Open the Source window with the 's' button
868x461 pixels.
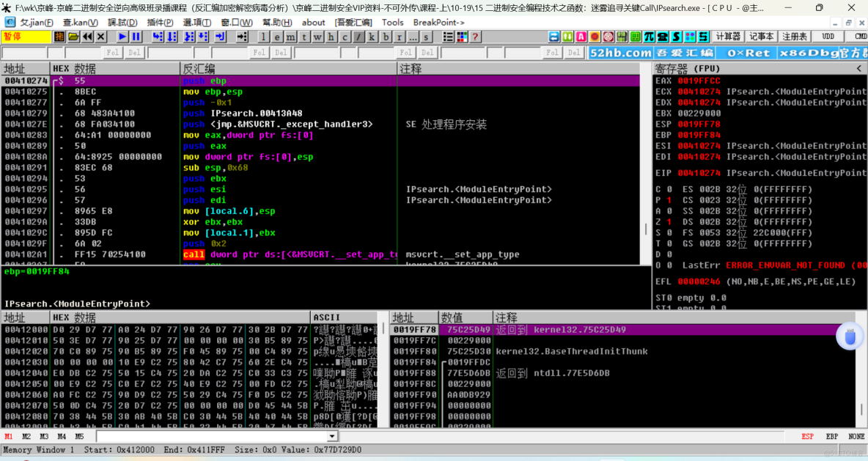pyautogui.click(x=426, y=37)
